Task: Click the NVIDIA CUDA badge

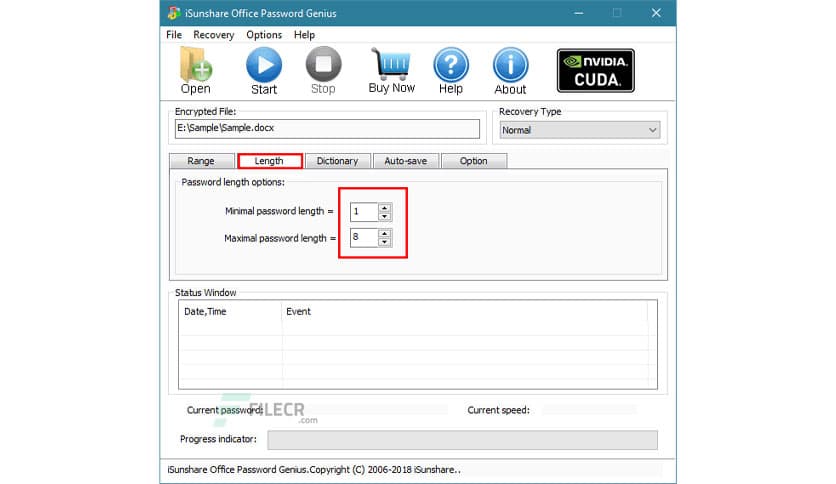Action: [596, 70]
